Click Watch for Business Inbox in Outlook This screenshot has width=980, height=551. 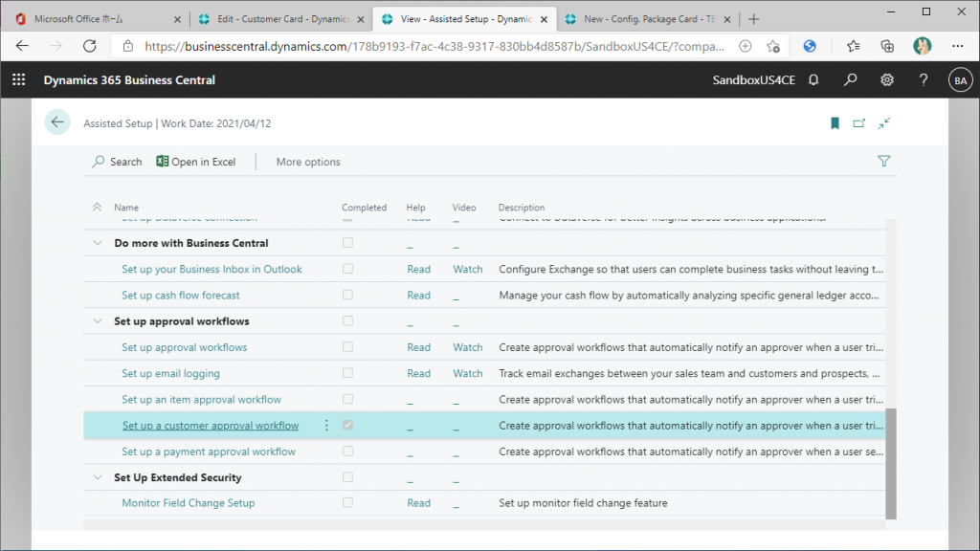tap(467, 269)
